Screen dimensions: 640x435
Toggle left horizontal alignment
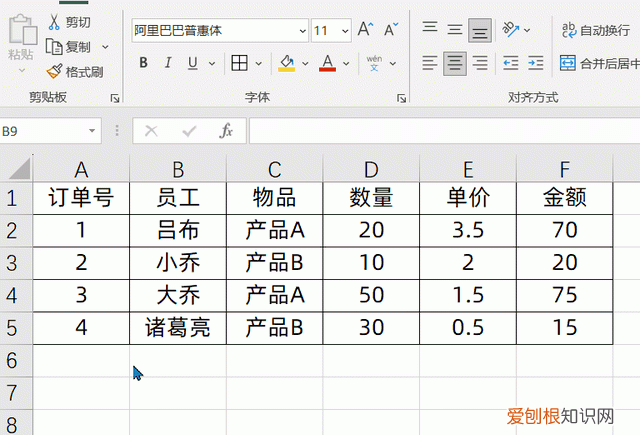tap(430, 63)
